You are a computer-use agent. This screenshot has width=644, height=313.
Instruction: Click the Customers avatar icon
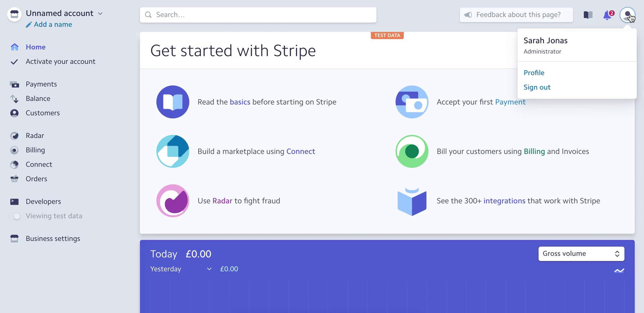pos(14,113)
